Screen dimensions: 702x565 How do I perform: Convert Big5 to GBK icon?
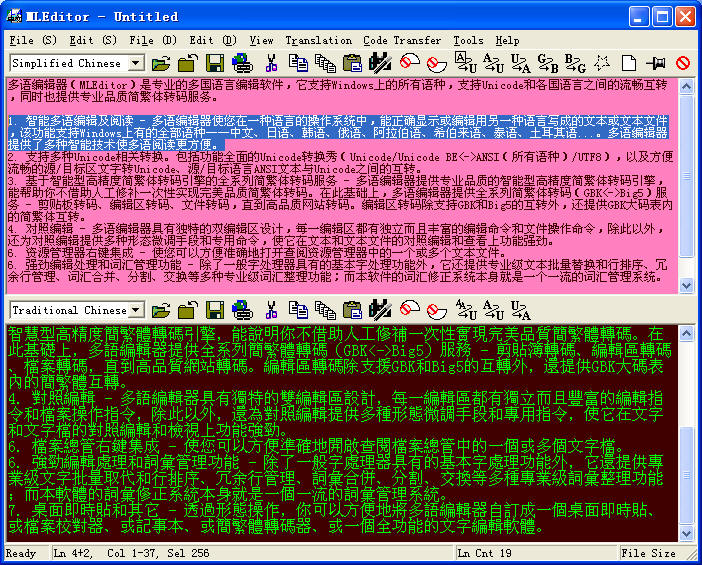point(575,63)
